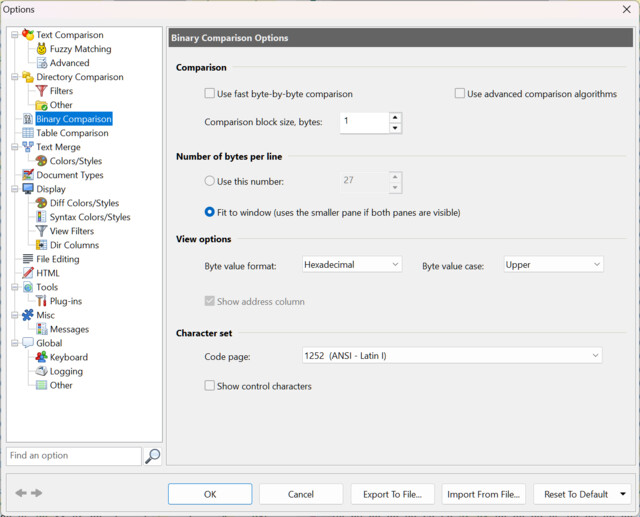This screenshot has height=517, width=640.
Task: Click the Tools globe icon
Action: tap(28, 287)
